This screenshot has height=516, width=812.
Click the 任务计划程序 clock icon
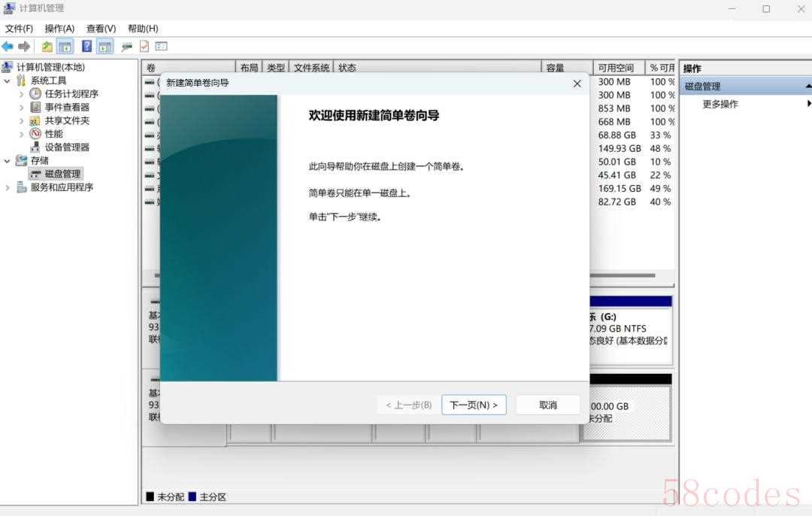35,94
